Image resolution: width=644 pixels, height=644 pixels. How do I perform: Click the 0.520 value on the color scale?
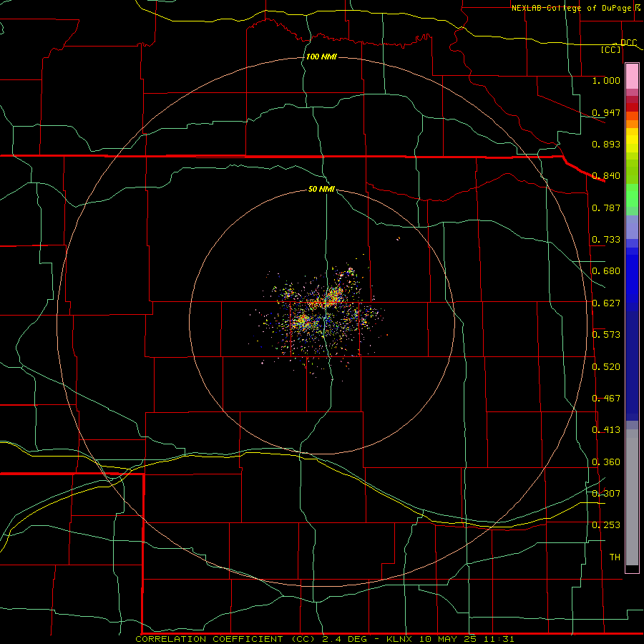[x=606, y=367]
